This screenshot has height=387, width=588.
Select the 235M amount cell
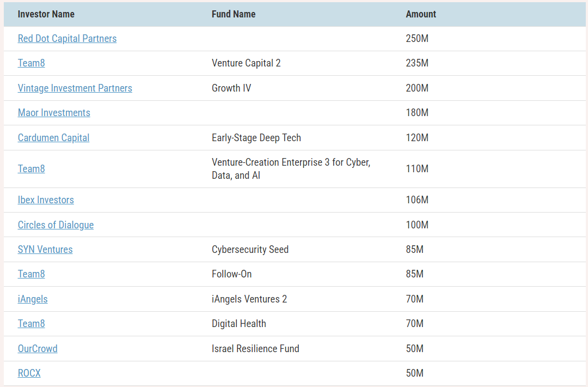pyautogui.click(x=417, y=63)
